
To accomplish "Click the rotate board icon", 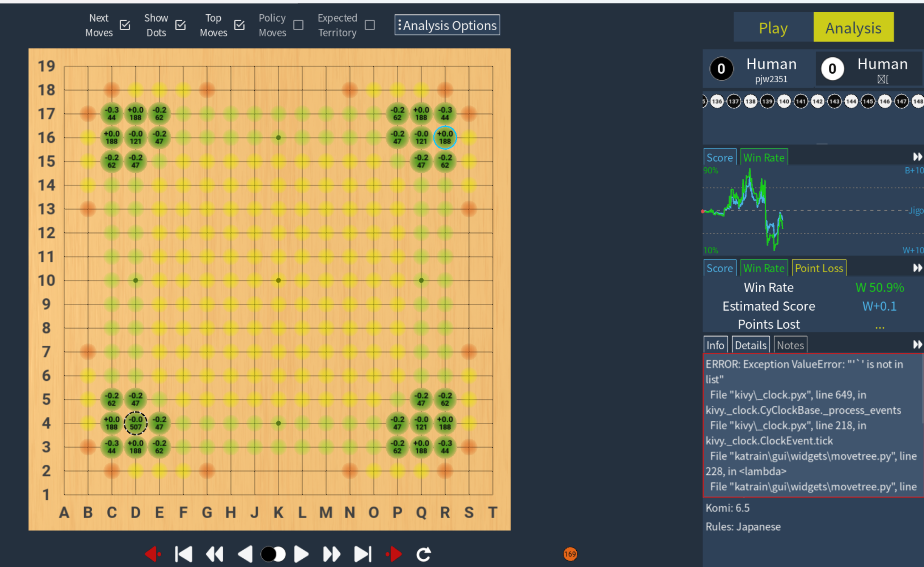I will coord(424,554).
